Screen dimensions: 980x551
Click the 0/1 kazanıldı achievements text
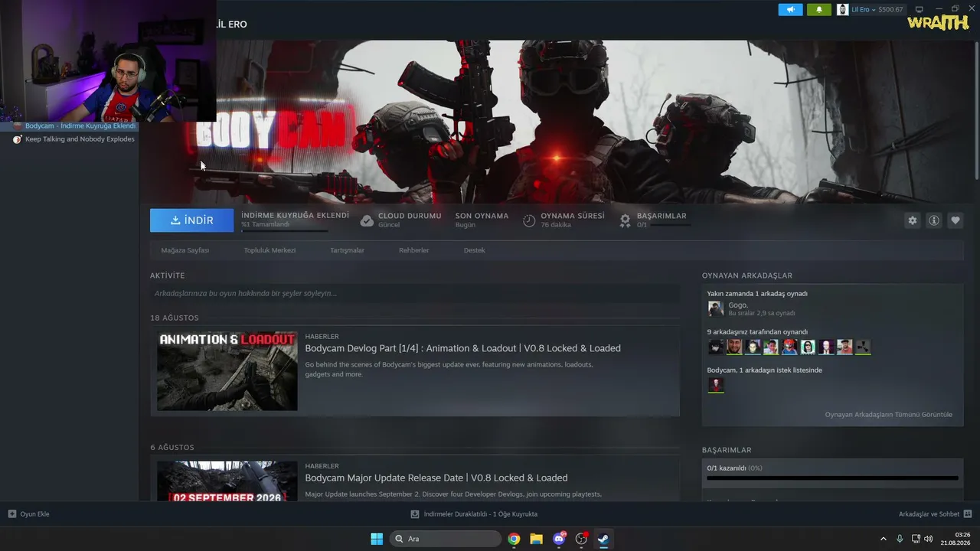pyautogui.click(x=734, y=468)
